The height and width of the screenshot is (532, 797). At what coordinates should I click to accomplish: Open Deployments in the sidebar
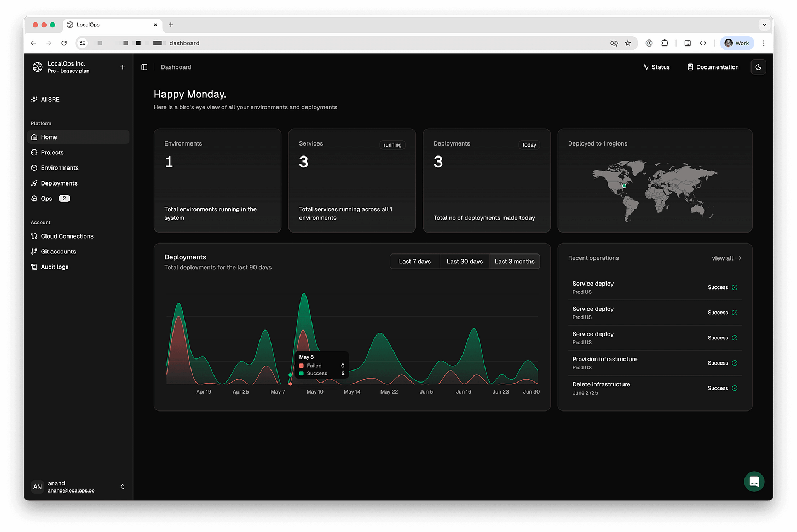point(78,183)
